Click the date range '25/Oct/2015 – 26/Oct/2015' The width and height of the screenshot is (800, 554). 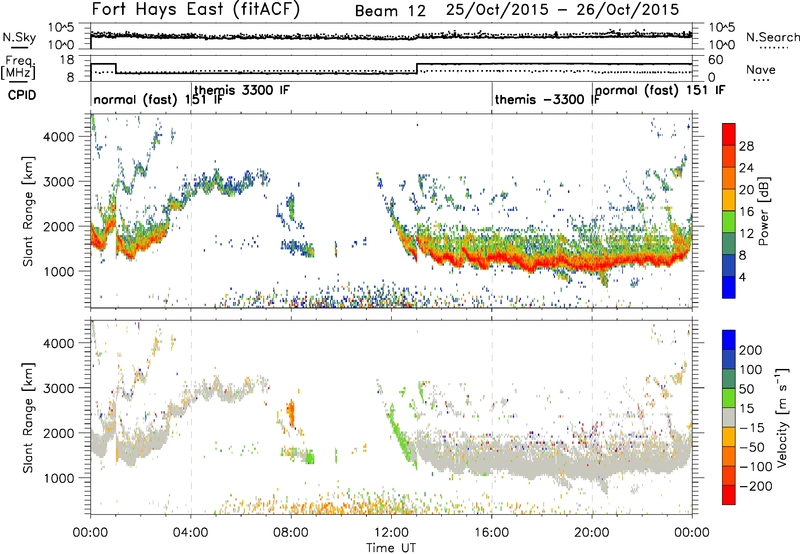coord(563,10)
